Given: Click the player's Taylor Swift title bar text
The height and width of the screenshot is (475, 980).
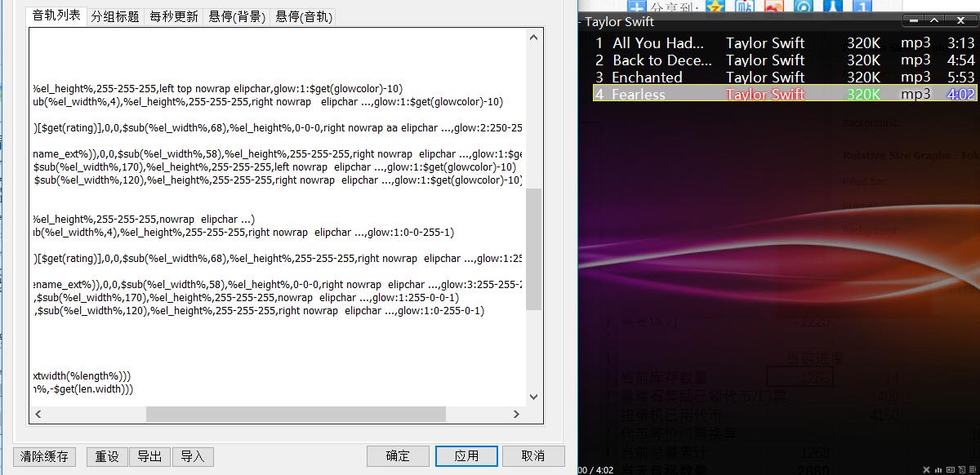Looking at the screenshot, I should pos(619,22).
